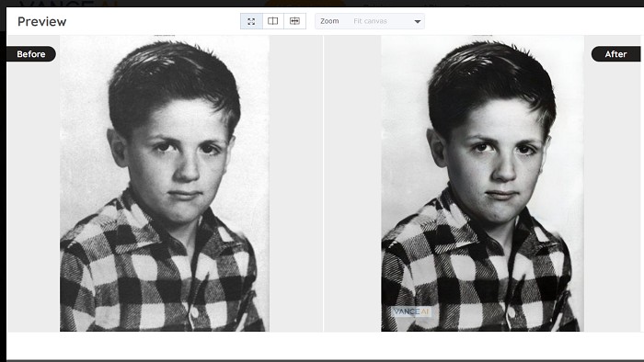644x362 pixels.
Task: Enable the slider comparison view icon
Action: tap(295, 21)
